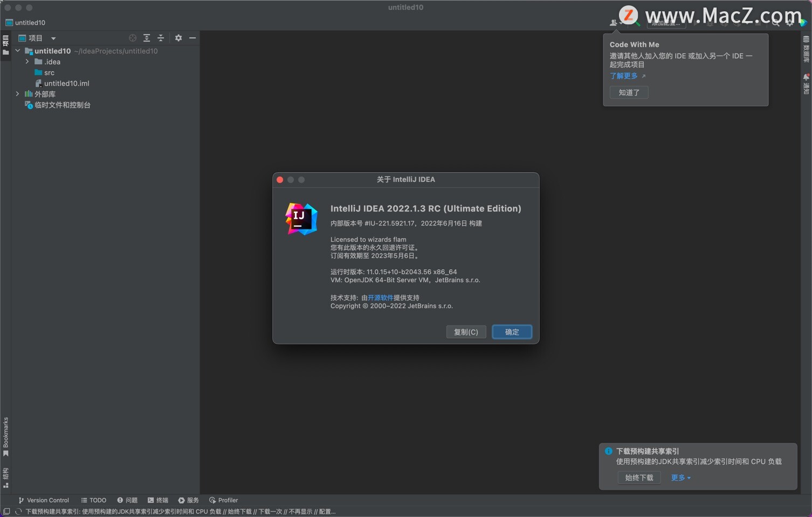Click the External Libraries bar-chart icon
812x517 pixels.
[x=29, y=94]
